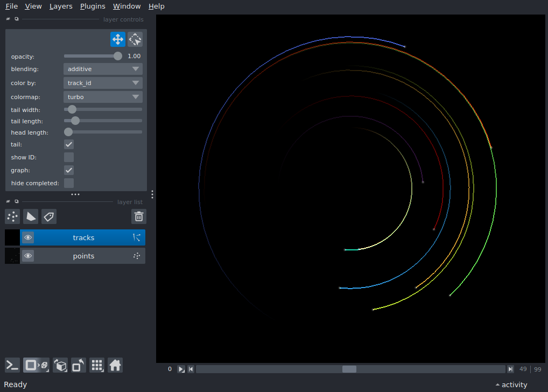Click the activity button in status bar

point(511,384)
